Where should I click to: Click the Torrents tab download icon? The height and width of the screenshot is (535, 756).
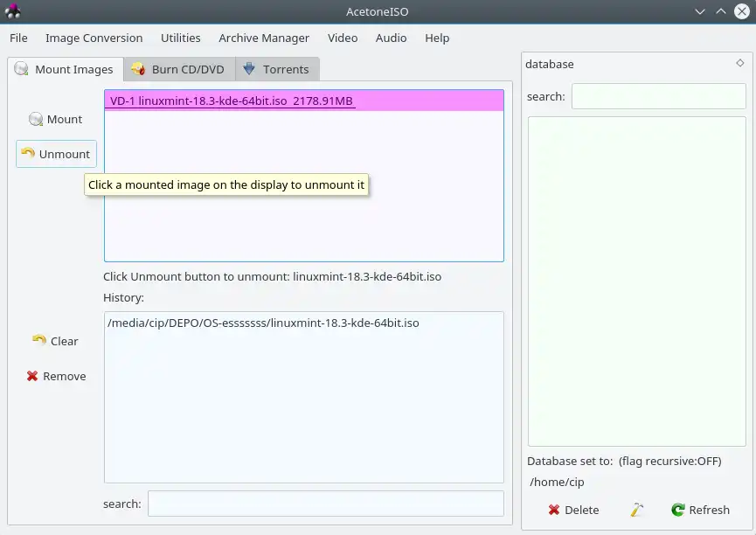point(249,68)
